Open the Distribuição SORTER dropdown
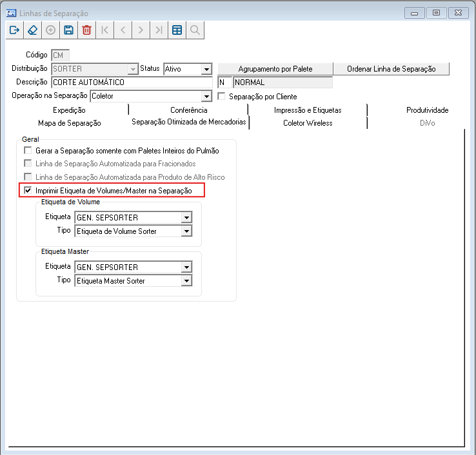The image size is (476, 455). click(x=133, y=69)
